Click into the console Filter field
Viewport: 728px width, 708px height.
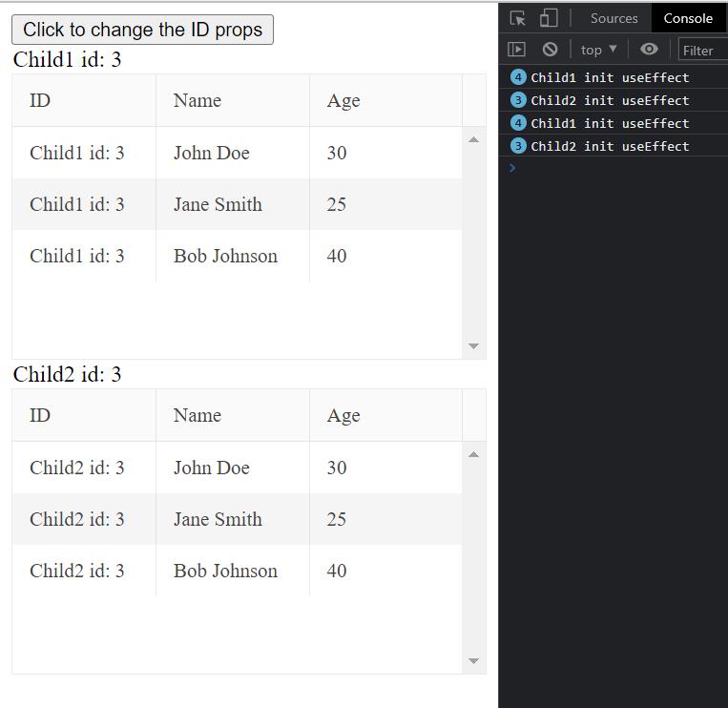(702, 50)
